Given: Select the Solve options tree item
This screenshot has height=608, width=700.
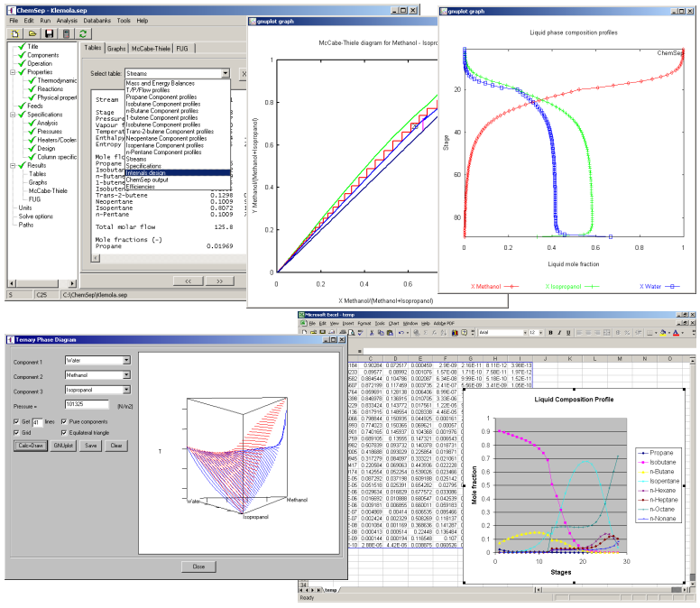Looking at the screenshot, I should [x=36, y=216].
